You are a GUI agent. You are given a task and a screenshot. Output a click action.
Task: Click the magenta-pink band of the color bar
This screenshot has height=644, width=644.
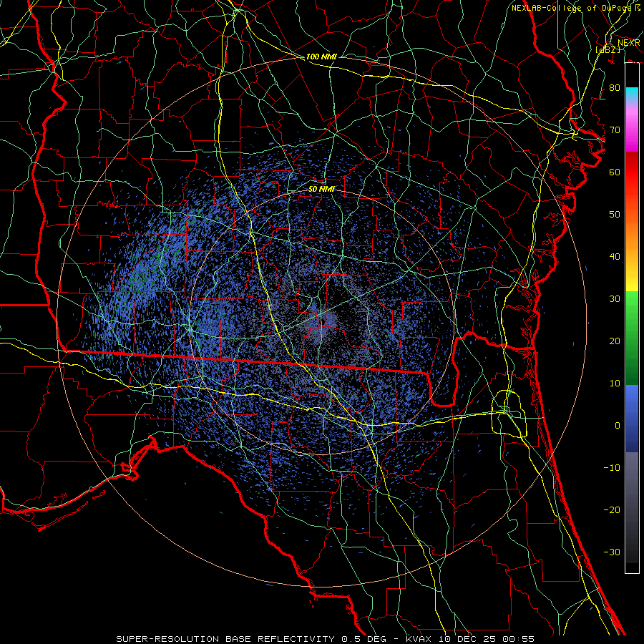(632, 128)
